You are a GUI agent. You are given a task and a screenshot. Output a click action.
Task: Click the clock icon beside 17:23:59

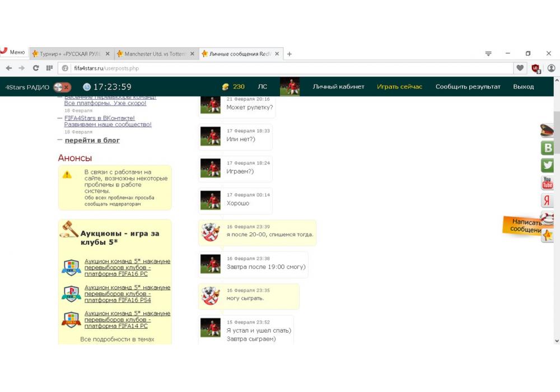[x=87, y=87]
